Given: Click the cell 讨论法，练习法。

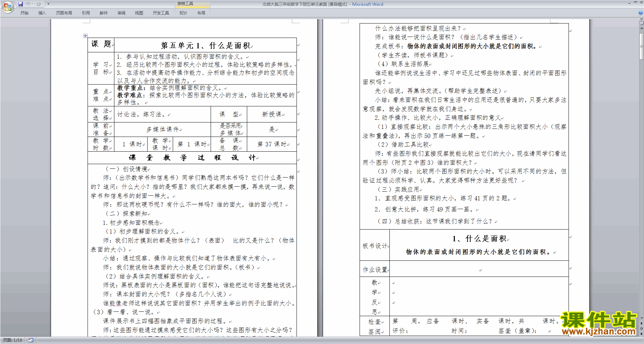Looking at the screenshot, I should pos(163,114).
